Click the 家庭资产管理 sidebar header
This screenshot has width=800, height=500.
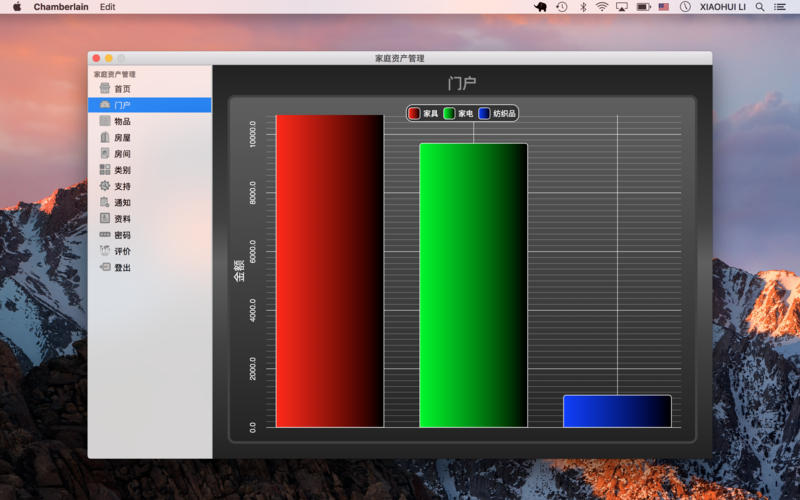(x=115, y=74)
